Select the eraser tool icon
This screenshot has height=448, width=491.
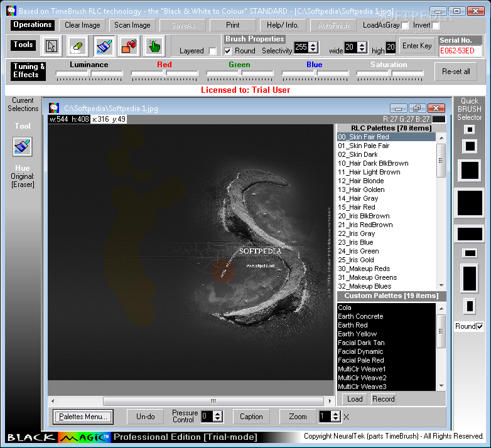pos(77,46)
